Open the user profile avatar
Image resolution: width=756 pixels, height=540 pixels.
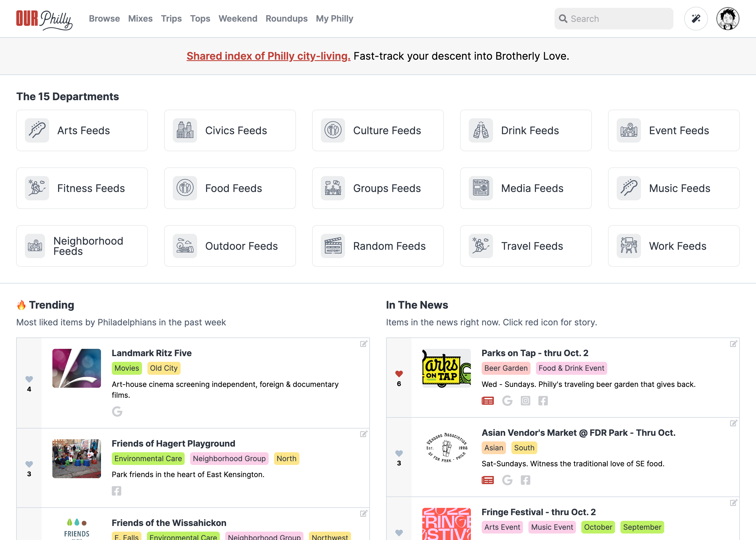728,19
